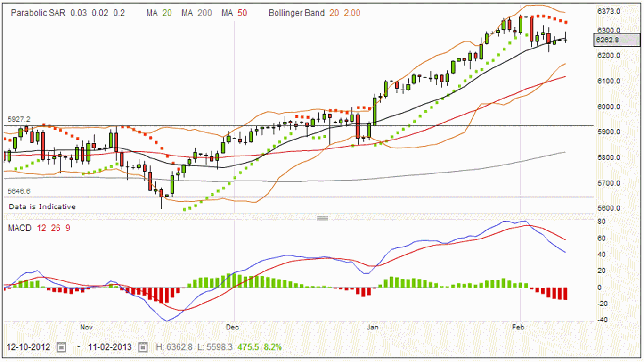The width and height of the screenshot is (644, 362).
Task: Click the Feb label on time axis
Action: (518, 327)
